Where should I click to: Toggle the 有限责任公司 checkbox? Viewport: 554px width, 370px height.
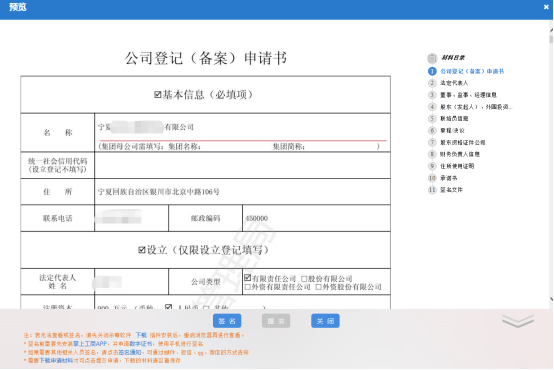point(248,278)
